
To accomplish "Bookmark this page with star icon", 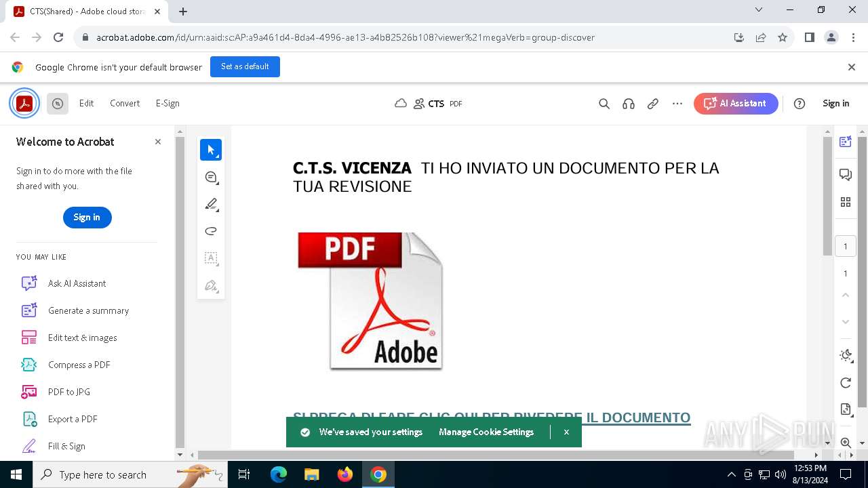I will 783,37.
